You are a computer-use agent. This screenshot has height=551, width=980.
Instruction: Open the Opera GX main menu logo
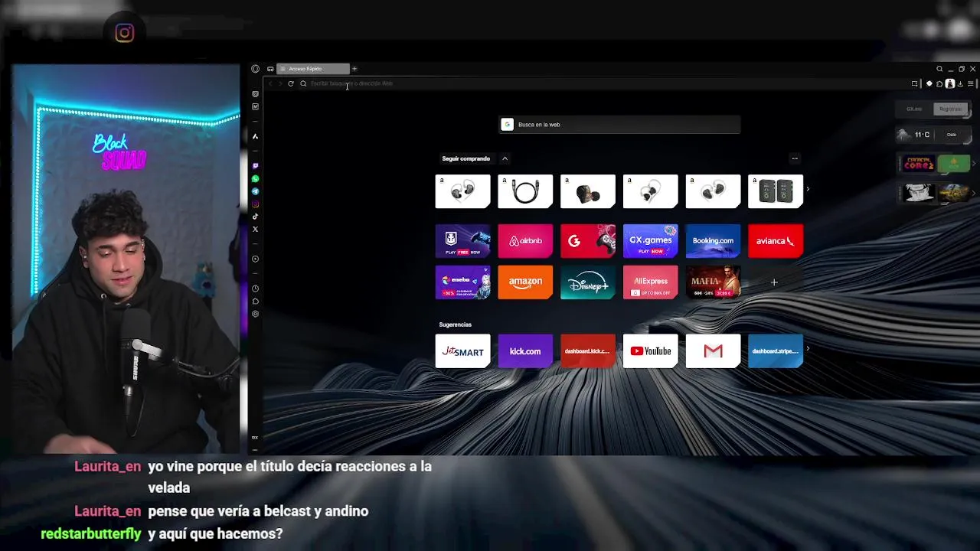pyautogui.click(x=255, y=69)
